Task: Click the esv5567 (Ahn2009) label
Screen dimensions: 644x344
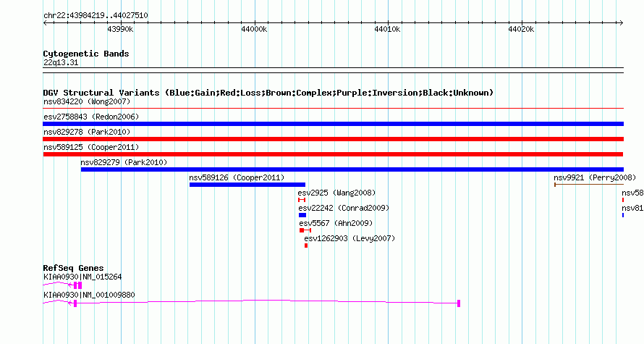Action: [x=336, y=223]
